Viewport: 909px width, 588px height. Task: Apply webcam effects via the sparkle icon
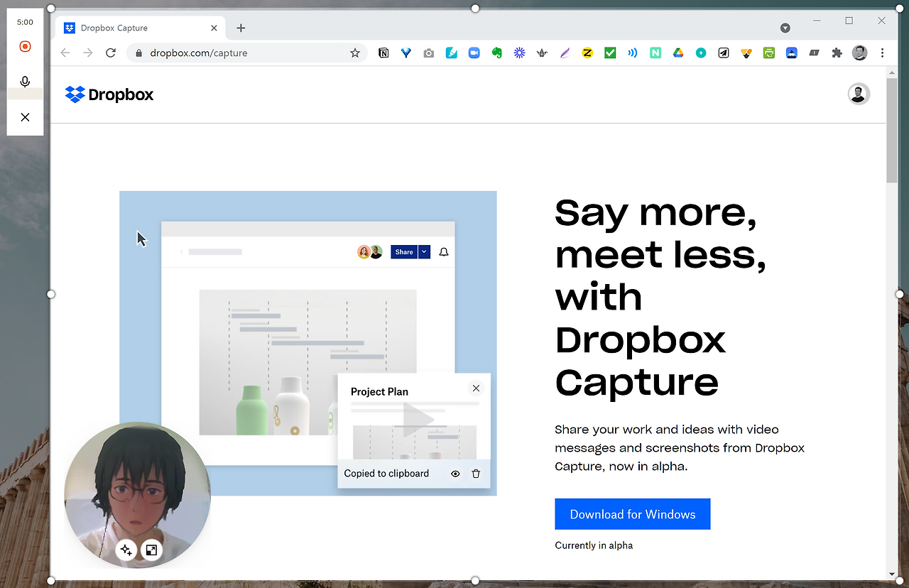[x=126, y=550]
